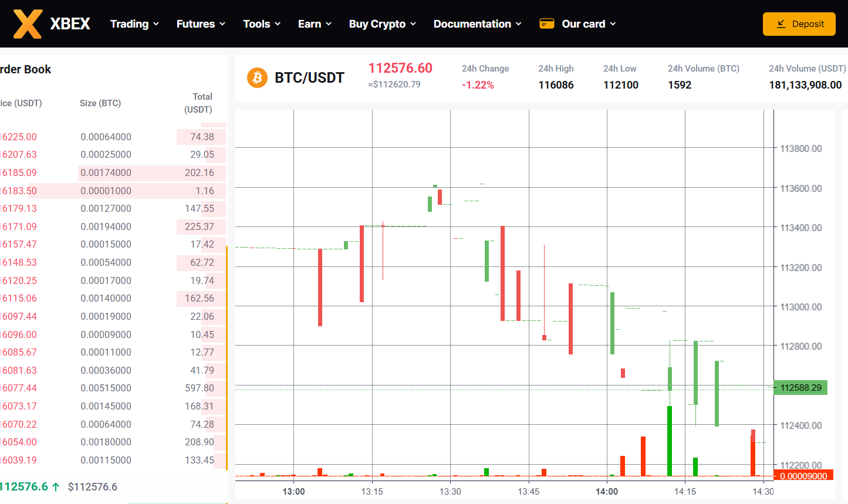Viewport: 848px width, 504px height.
Task: Click the green 112588.29 price label on axis
Action: pos(800,388)
